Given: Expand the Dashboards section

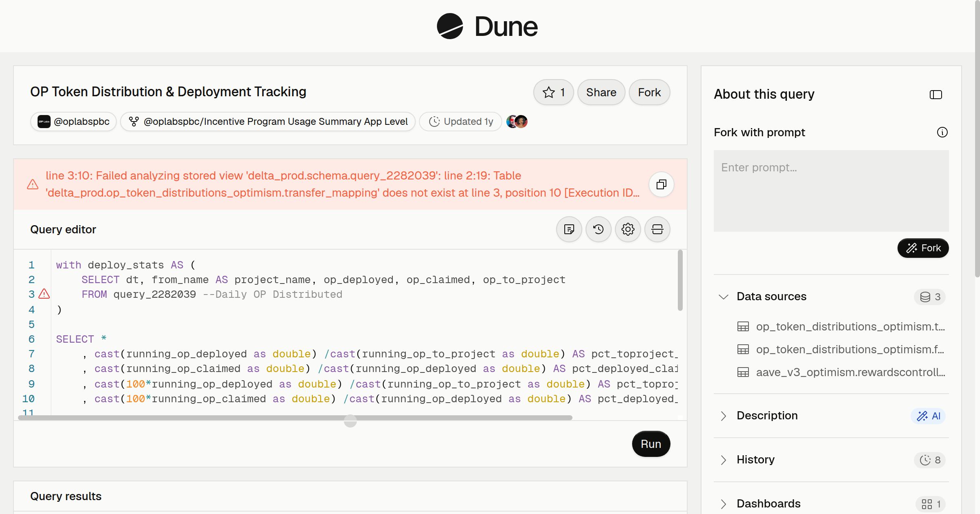Looking at the screenshot, I should (723, 504).
